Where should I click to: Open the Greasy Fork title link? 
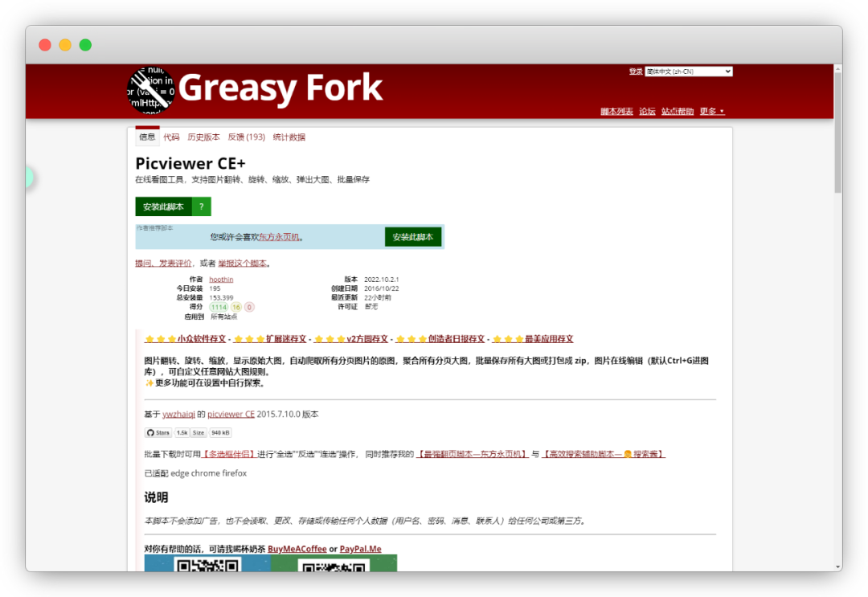pyautogui.click(x=280, y=88)
